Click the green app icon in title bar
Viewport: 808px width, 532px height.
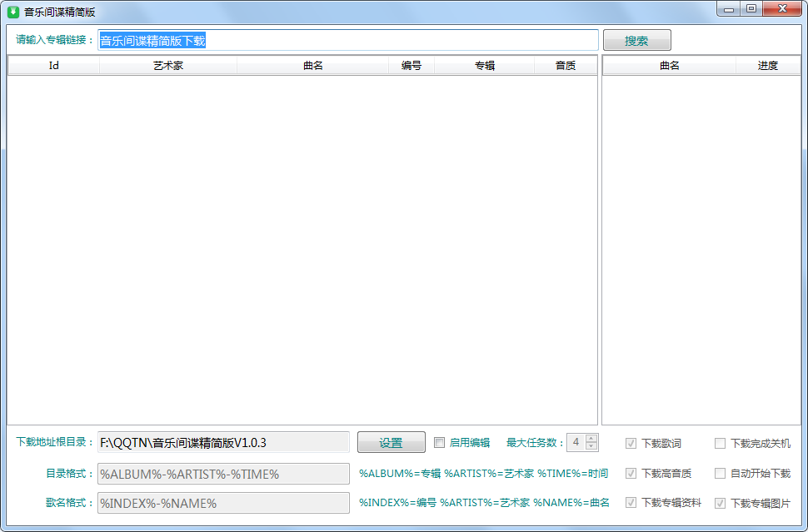[x=13, y=12]
